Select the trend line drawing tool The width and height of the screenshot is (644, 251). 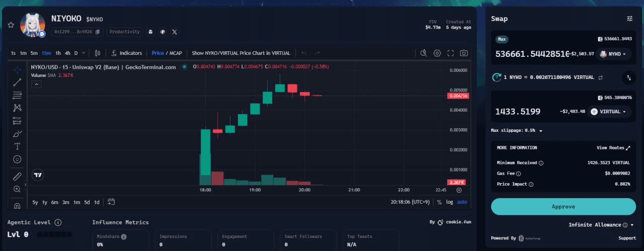click(x=17, y=82)
